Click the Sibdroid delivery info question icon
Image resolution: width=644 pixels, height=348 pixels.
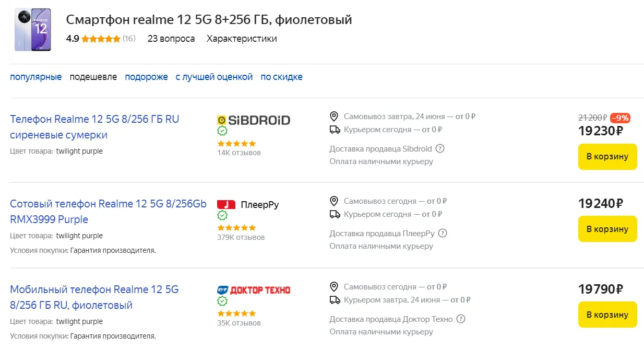(x=440, y=149)
